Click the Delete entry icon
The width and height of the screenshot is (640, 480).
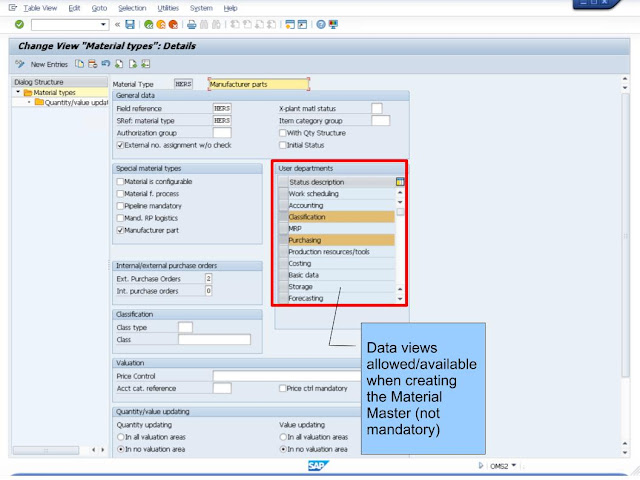click(x=93, y=64)
